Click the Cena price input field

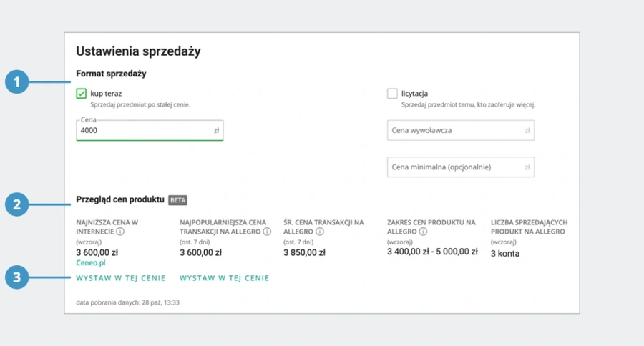pos(150,130)
